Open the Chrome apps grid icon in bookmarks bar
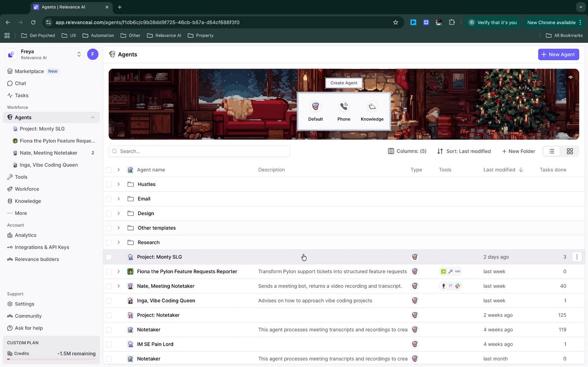The image size is (588, 367). 7,35
